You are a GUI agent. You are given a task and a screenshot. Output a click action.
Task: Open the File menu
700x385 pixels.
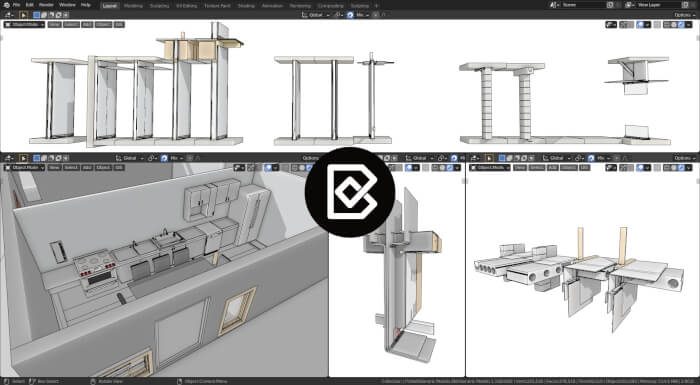(x=17, y=5)
